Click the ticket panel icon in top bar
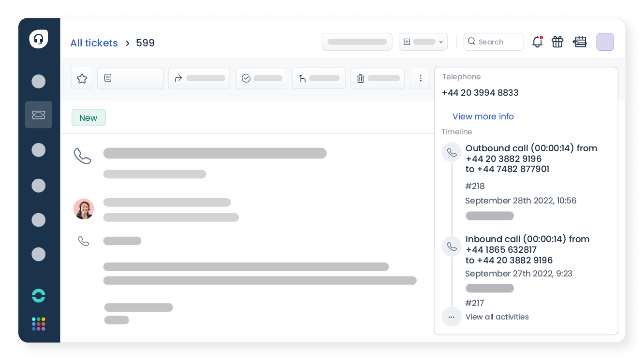The image size is (644, 361). pyautogui.click(x=580, y=42)
